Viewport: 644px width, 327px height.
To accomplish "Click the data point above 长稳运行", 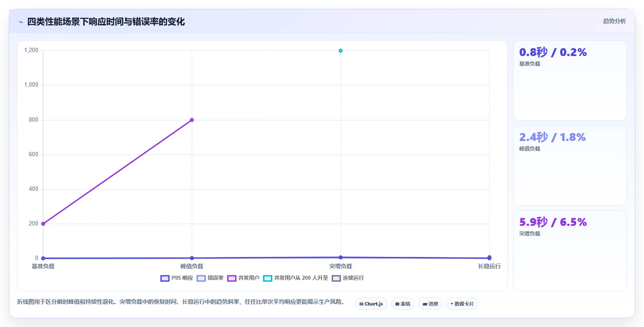I will pyautogui.click(x=489, y=258).
